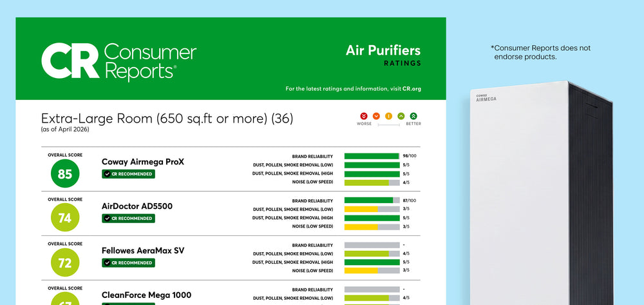The width and height of the screenshot is (644, 305).
Task: Click AirDoctor's '3/5' low-speed removal value
Action: (406, 209)
